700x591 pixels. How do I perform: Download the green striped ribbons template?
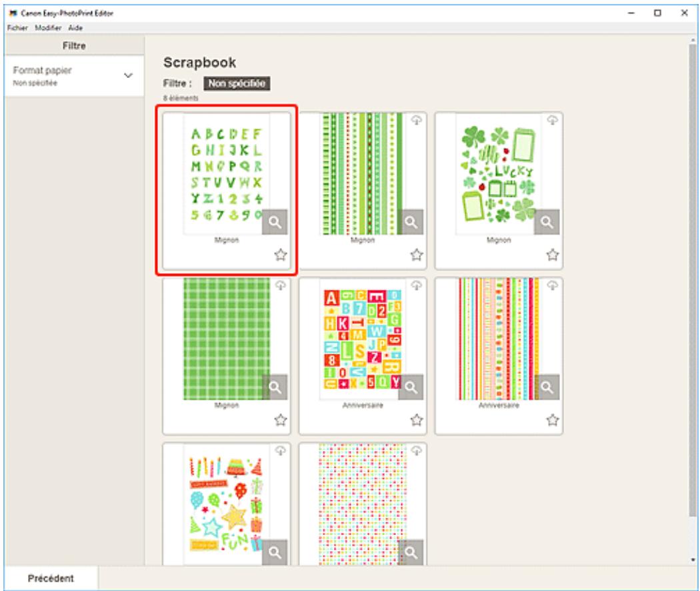click(416, 120)
